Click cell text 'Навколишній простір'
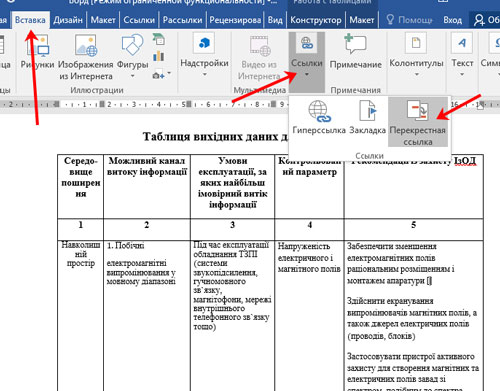500x391 pixels. pos(81,254)
